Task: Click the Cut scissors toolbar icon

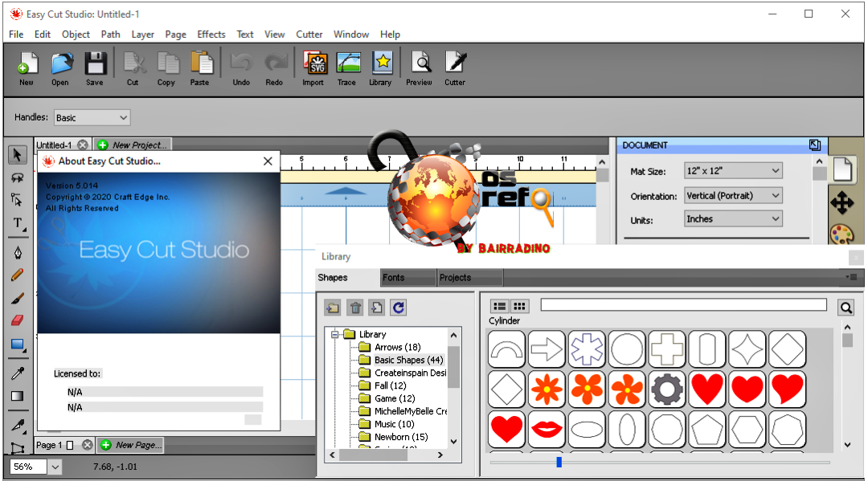Action: (133, 68)
